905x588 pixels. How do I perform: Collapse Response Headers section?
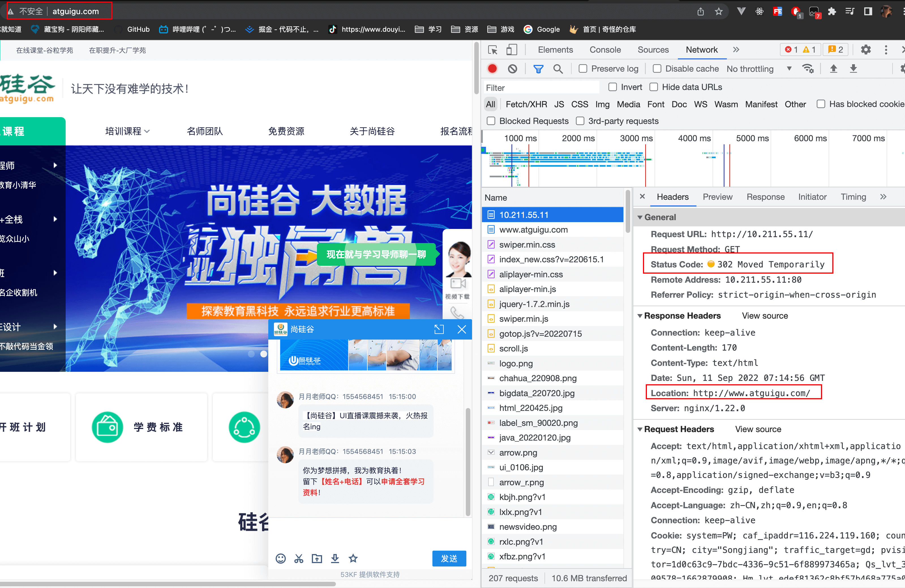(640, 316)
